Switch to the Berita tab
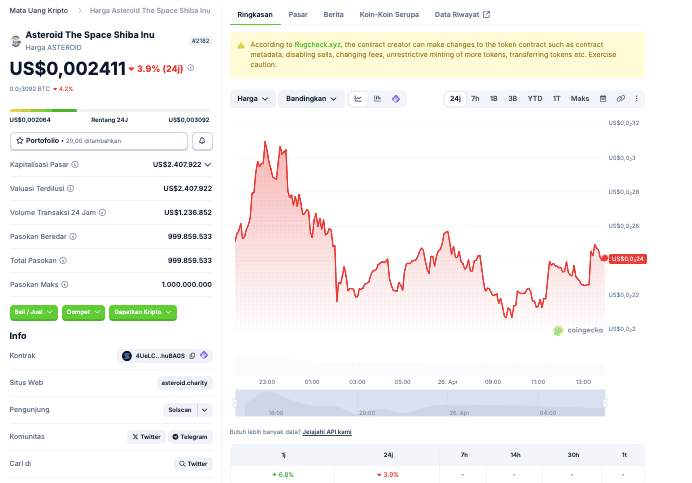 [334, 15]
